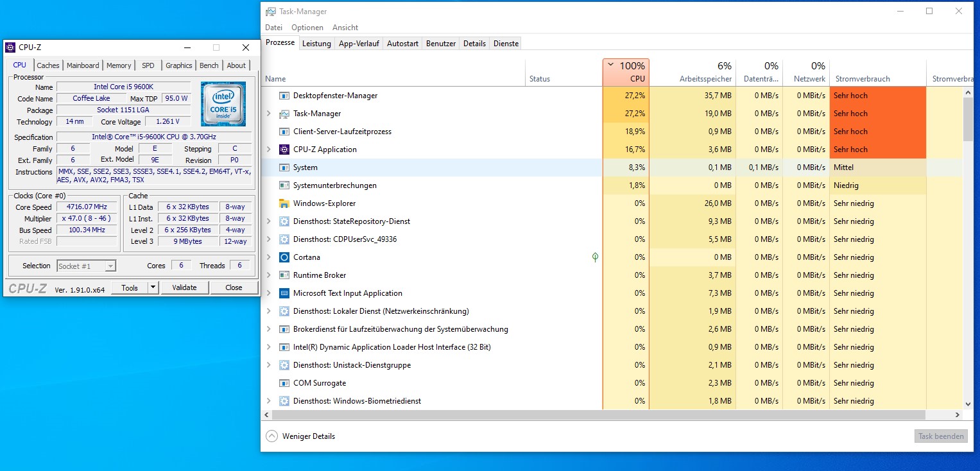Screen dimensions: 980x471
Task: Click the Tools button in CPU-Z
Action: pos(130,287)
